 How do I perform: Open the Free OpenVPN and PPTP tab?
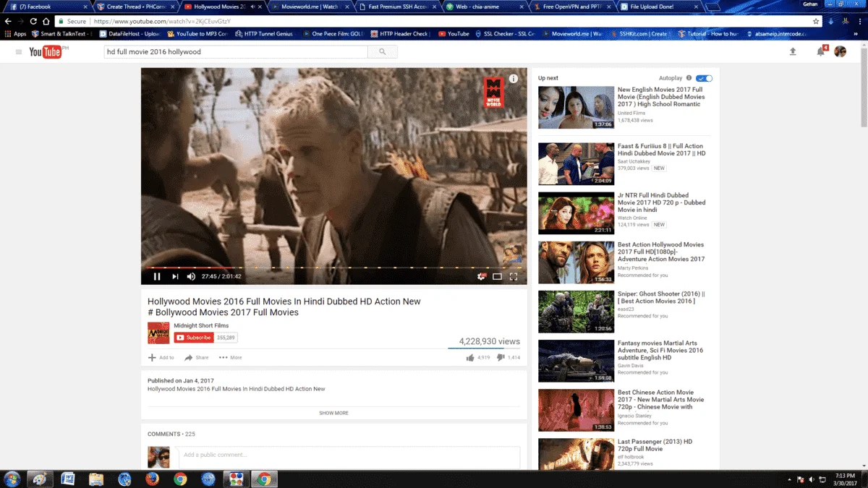pos(571,7)
